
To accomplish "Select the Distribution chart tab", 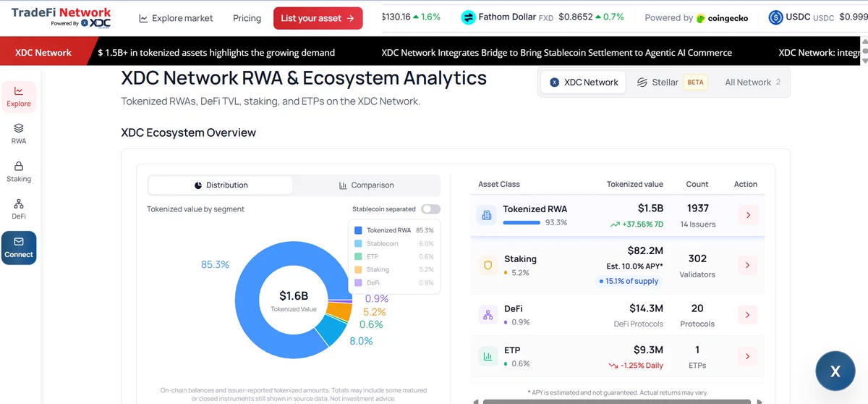I will [x=221, y=185].
